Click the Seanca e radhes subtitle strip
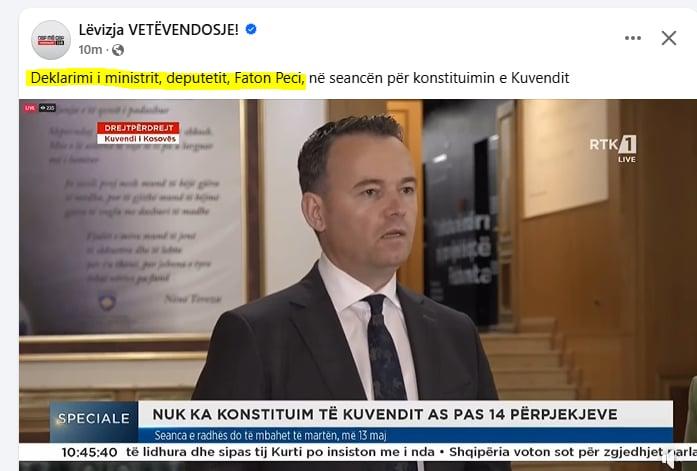 tap(405, 435)
